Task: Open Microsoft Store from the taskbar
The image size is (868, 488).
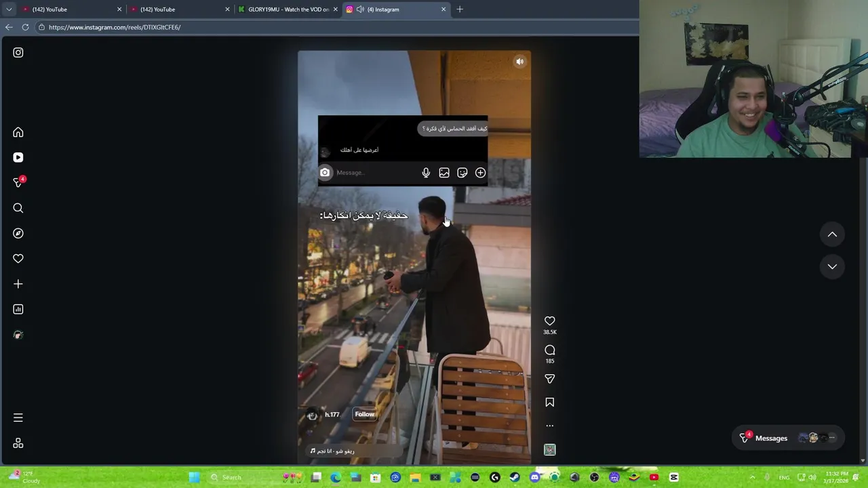Action: click(375, 477)
